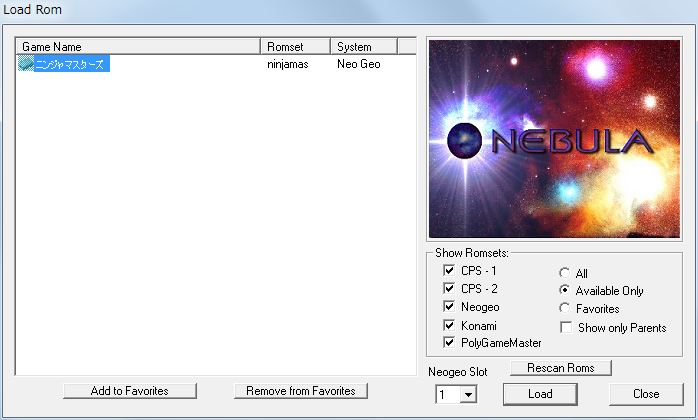Open the Neogeo Slot dropdown arrow

click(x=468, y=395)
